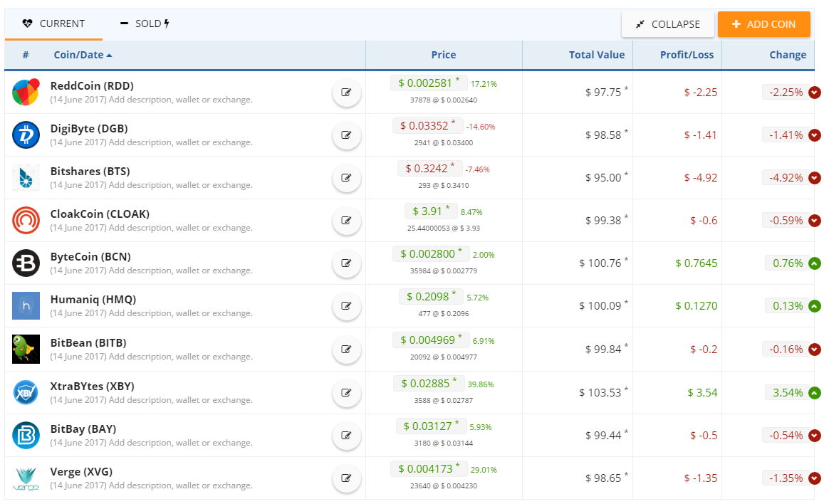Screen dimensions: 824x504
Task: Click ReddCoin's red down-arrow change icon
Action: tap(815, 93)
